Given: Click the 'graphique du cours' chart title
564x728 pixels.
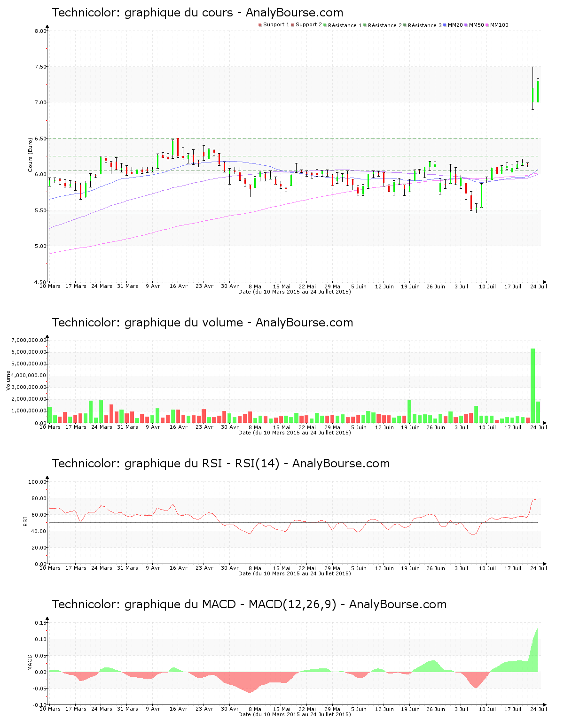Looking at the screenshot, I should pos(197,13).
